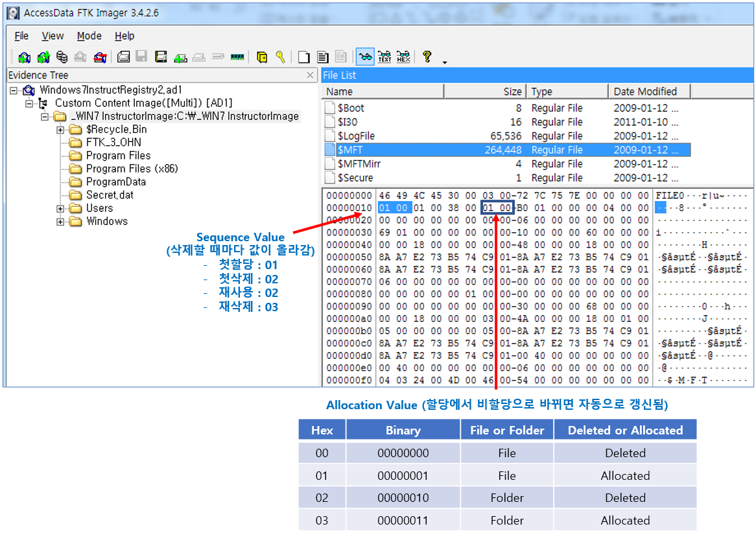Image resolution: width=756 pixels, height=533 pixels.
Task: Collapse the Custom Content Image node
Action: [29, 103]
